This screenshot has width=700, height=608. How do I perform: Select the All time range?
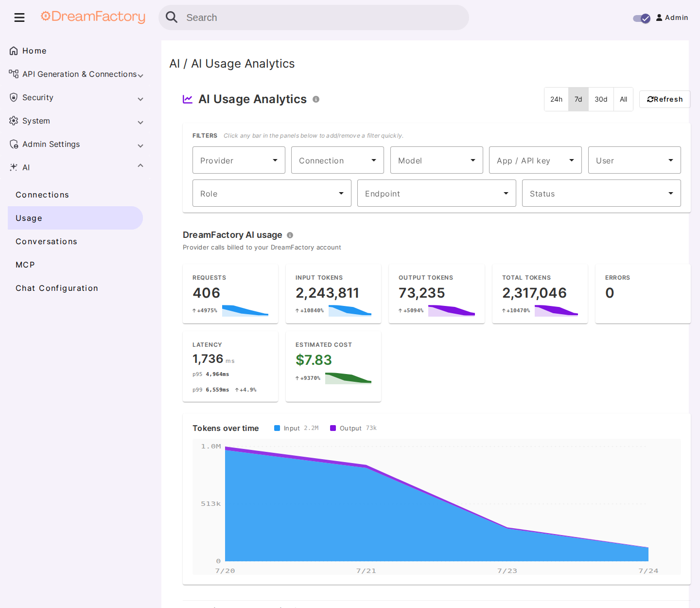pos(623,99)
